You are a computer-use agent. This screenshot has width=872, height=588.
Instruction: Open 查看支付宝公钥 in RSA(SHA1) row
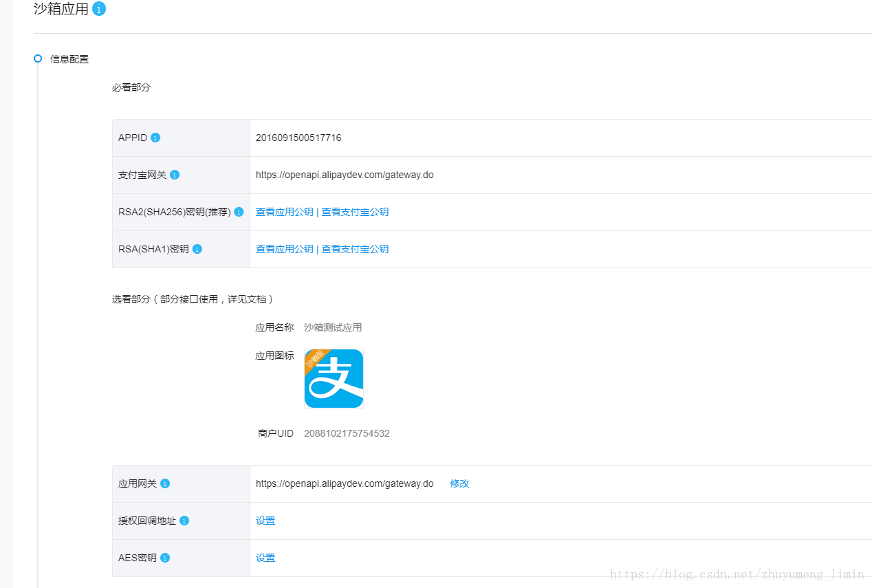[355, 249]
